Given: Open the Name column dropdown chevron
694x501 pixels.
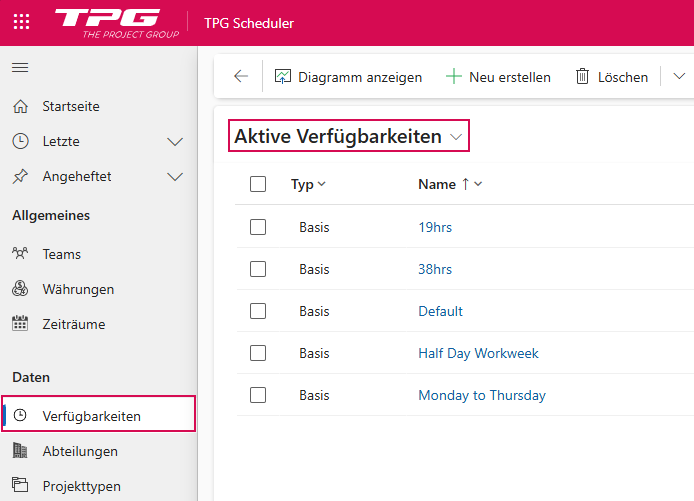Looking at the screenshot, I should tap(478, 184).
